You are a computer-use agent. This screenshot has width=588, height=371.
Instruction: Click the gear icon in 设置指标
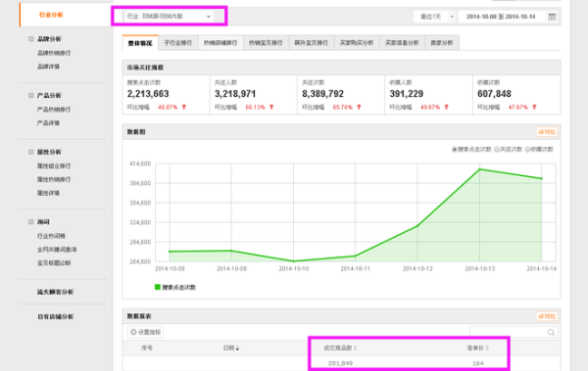point(133,332)
